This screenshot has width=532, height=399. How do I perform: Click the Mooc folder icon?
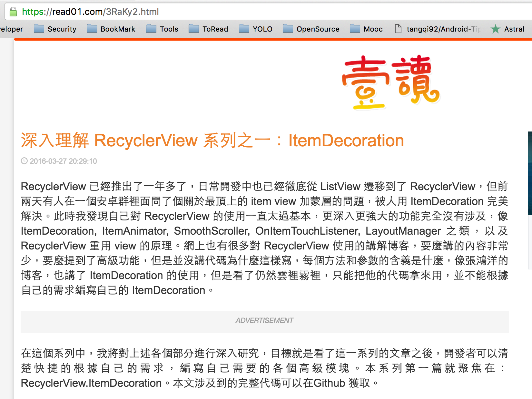click(x=355, y=29)
